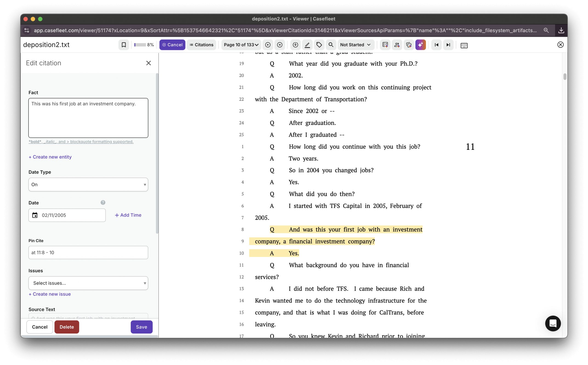The height and width of the screenshot is (365, 588).
Task: Click Add Time link
Action: pos(128,215)
